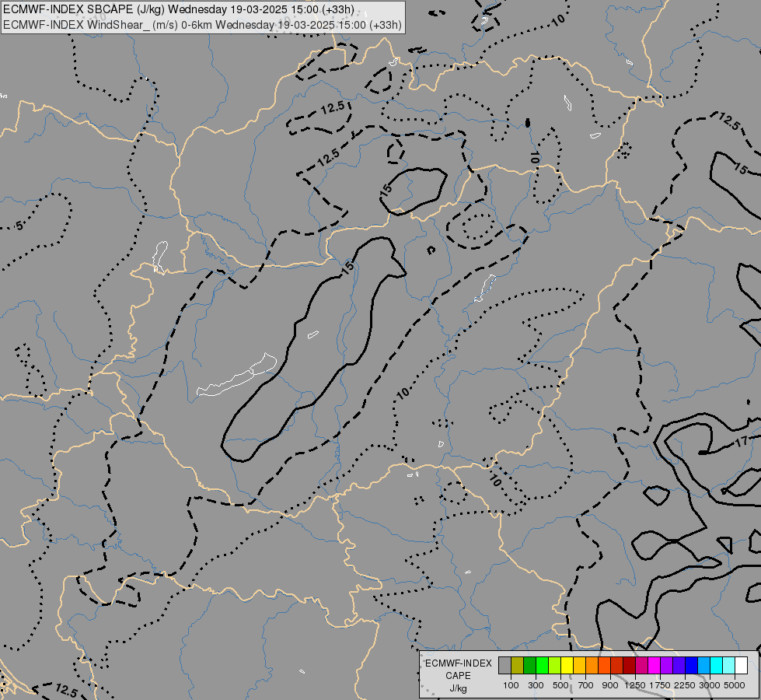This screenshot has width=761, height=700.
Task: Click the gray swatch in the CAPE legend
Action: pyautogui.click(x=504, y=666)
